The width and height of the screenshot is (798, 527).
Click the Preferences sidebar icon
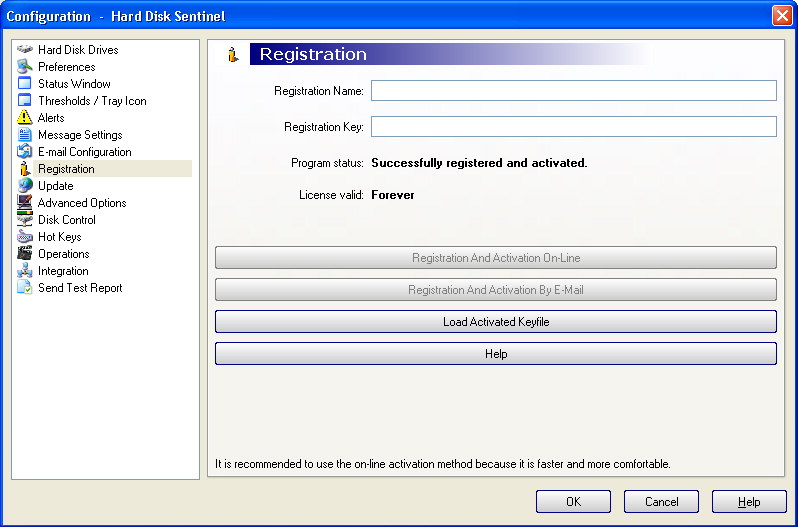coord(24,67)
